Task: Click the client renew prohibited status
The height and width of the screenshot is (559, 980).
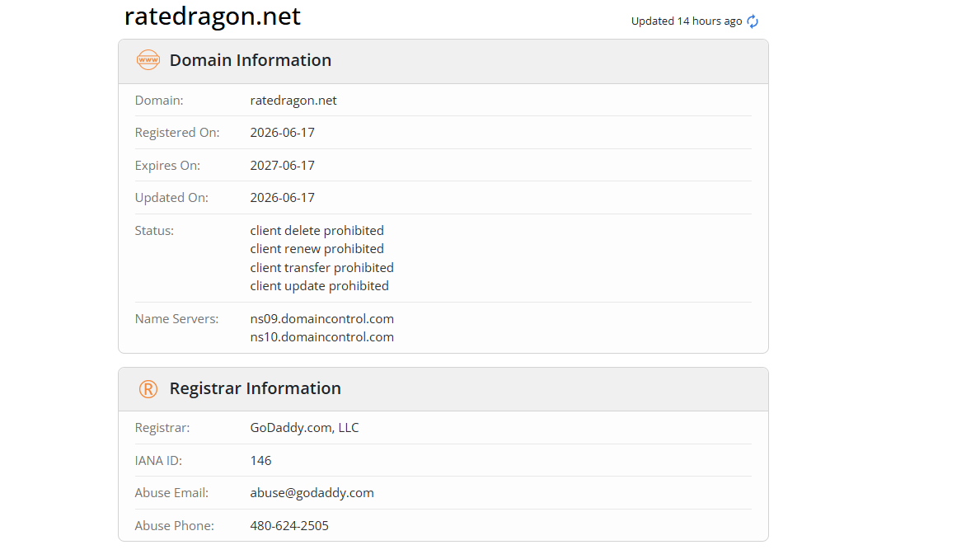Action: point(317,249)
